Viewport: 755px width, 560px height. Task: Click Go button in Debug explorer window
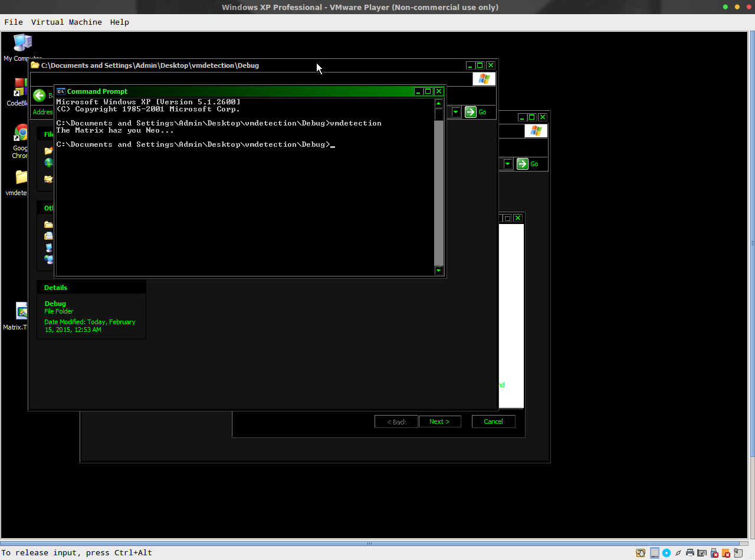(475, 112)
